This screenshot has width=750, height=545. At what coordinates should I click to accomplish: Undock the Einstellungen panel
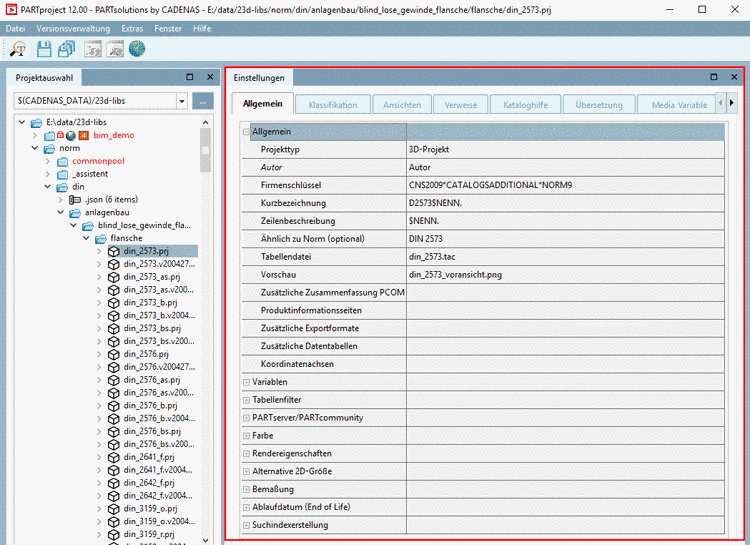click(714, 77)
